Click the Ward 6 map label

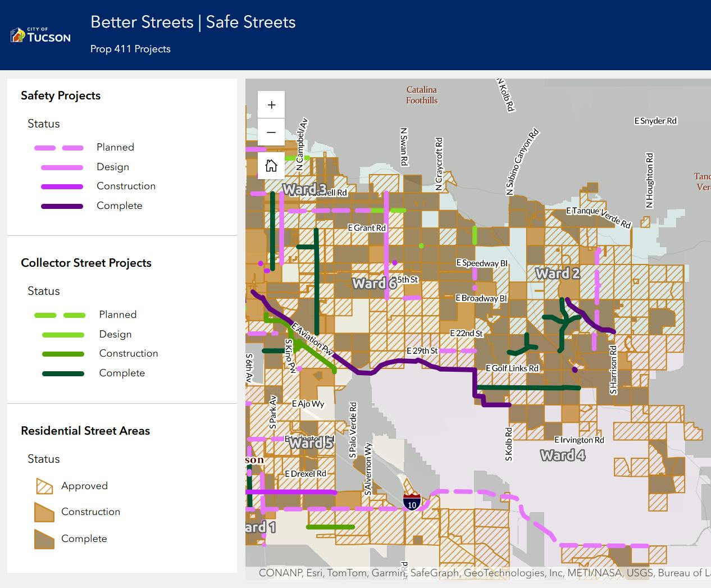(x=374, y=284)
